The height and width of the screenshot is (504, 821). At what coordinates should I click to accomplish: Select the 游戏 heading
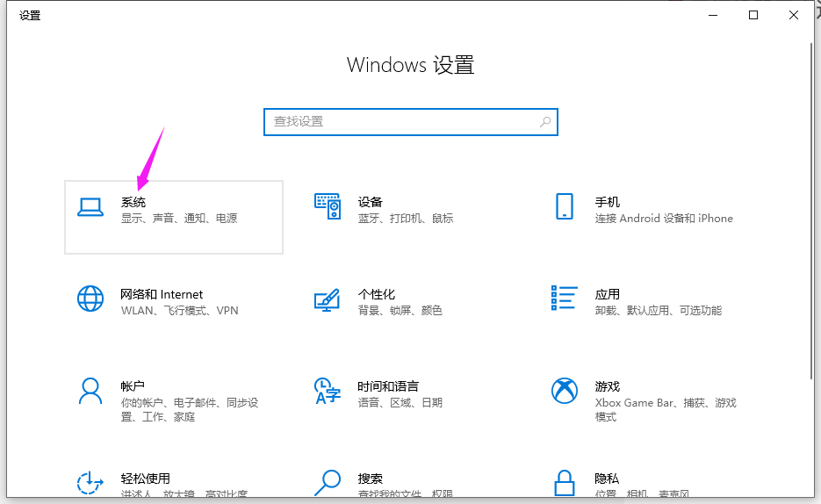click(x=608, y=386)
